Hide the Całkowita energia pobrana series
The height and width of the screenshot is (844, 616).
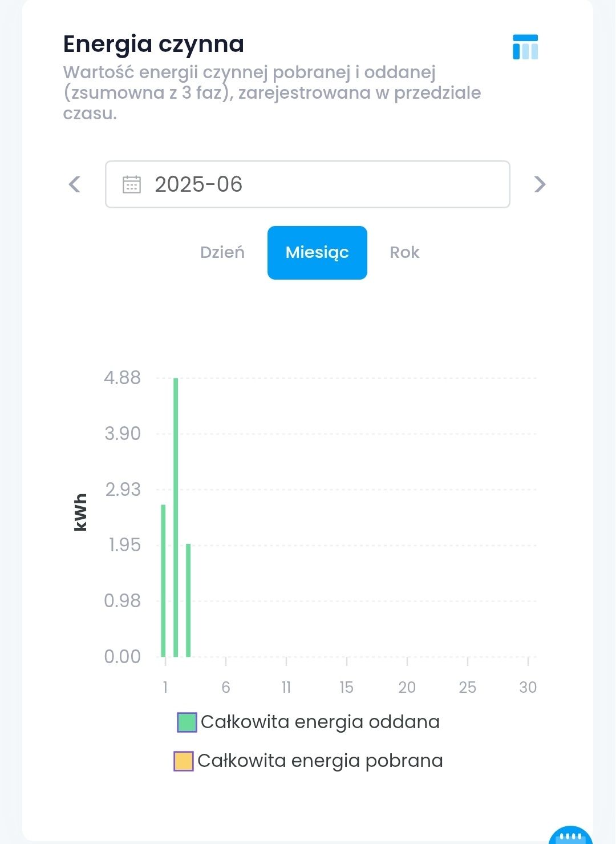coord(320,761)
